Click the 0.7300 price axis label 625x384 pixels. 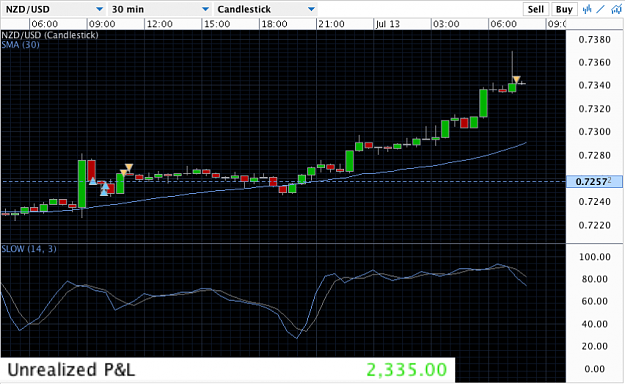pyautogui.click(x=594, y=132)
